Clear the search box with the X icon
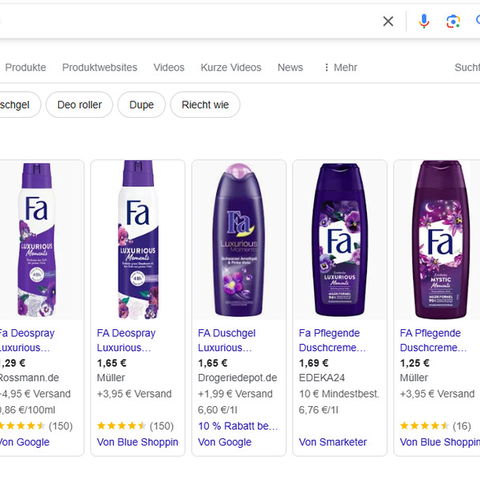Viewport: 480px width, 480px height. click(388, 21)
